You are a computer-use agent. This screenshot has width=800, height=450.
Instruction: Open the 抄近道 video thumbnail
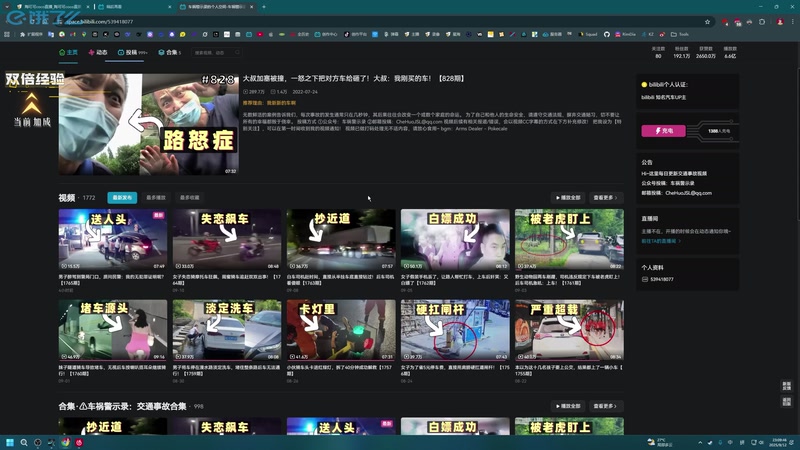341,239
